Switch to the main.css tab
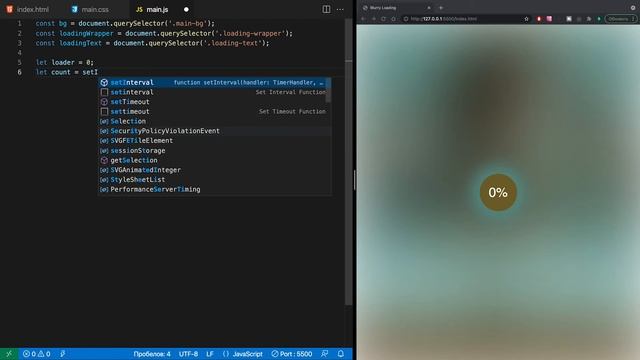The width and height of the screenshot is (640, 360). point(90,9)
